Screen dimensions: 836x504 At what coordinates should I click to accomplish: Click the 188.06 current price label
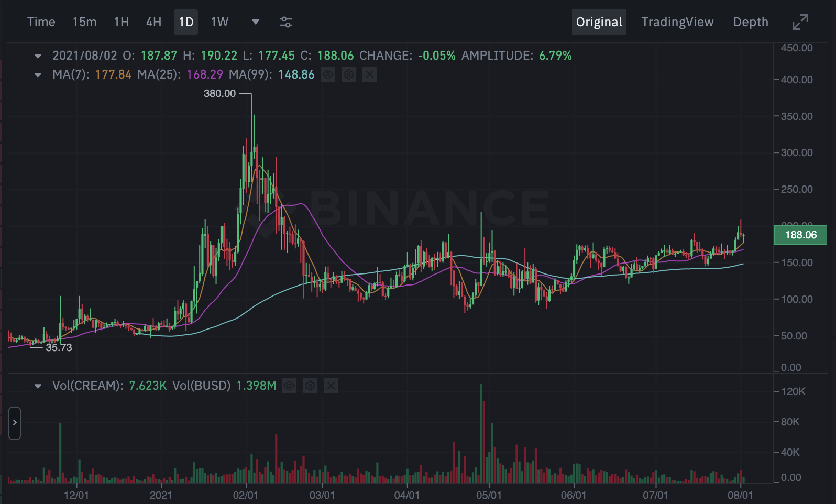point(800,235)
